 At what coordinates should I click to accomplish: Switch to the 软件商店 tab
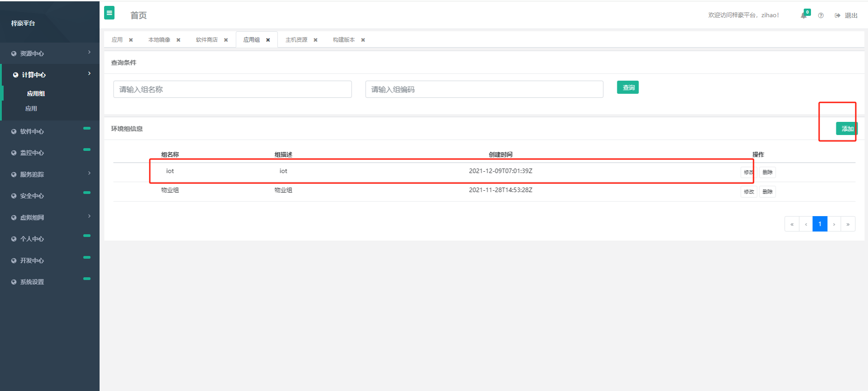click(x=207, y=40)
